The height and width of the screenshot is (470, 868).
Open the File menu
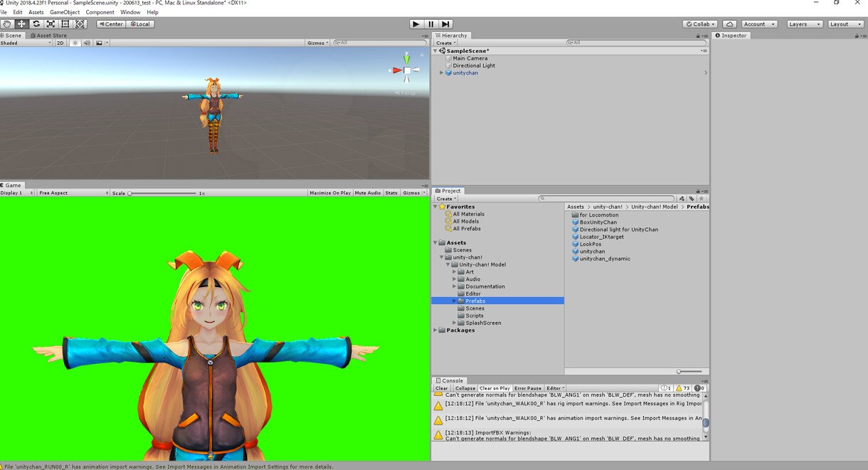[x=4, y=12]
